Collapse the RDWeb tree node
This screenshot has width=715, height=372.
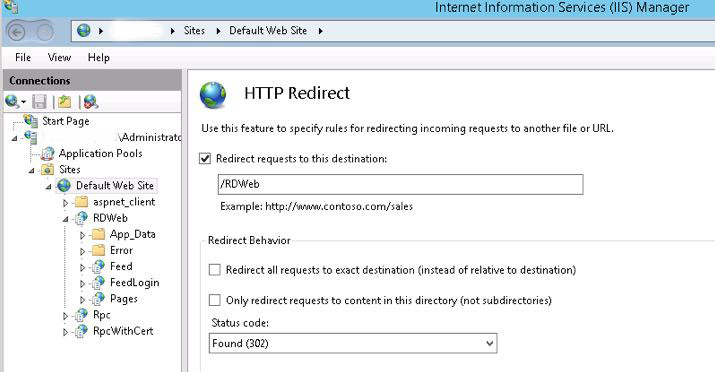click(x=65, y=219)
